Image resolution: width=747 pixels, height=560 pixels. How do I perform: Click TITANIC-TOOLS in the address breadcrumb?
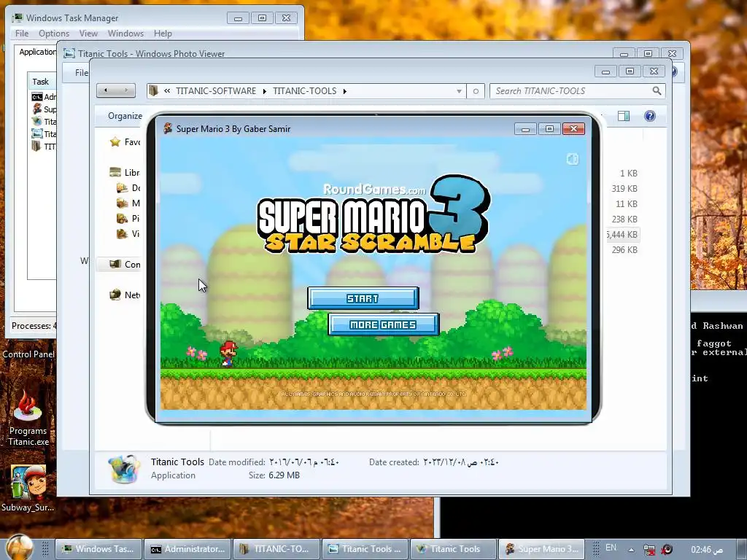click(x=304, y=91)
